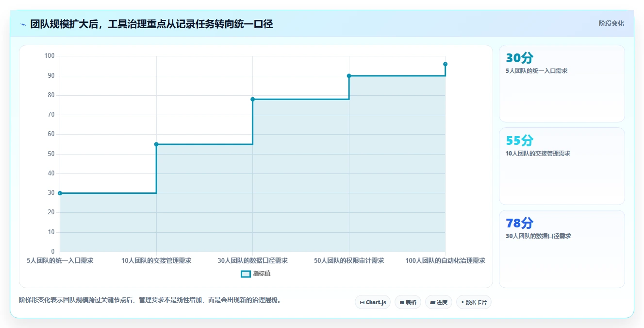Click the top data point near 96
644x328 pixels.
[445, 64]
